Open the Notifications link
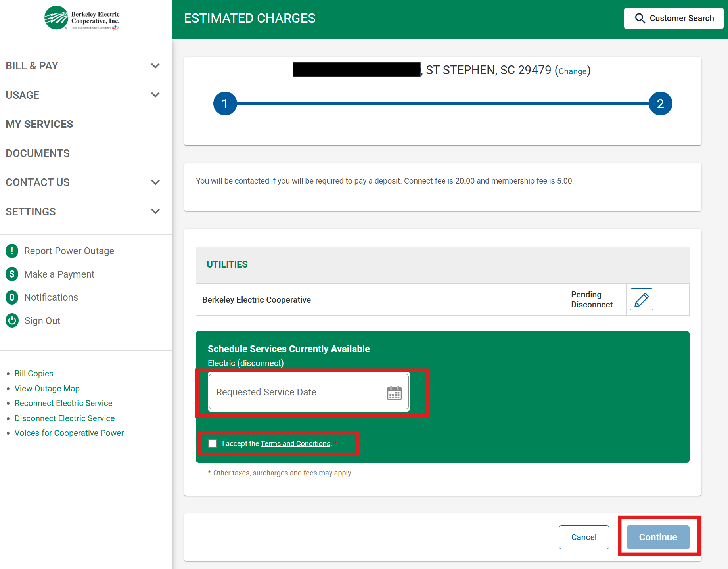Image resolution: width=728 pixels, height=569 pixels. (x=51, y=297)
